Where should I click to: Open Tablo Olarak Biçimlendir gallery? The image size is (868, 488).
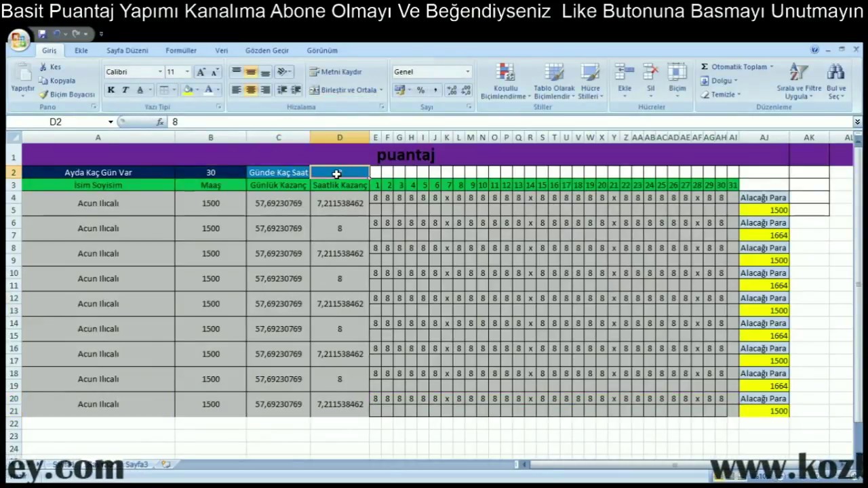[554, 81]
